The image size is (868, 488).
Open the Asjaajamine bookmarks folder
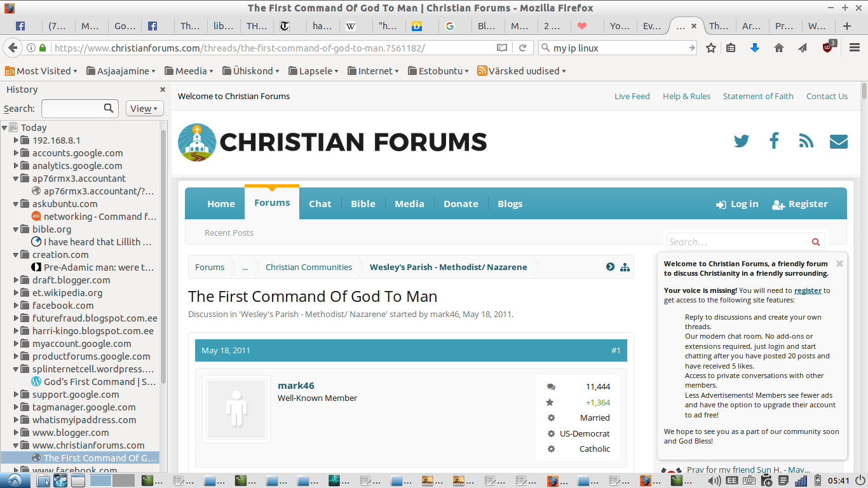pyautogui.click(x=121, y=71)
